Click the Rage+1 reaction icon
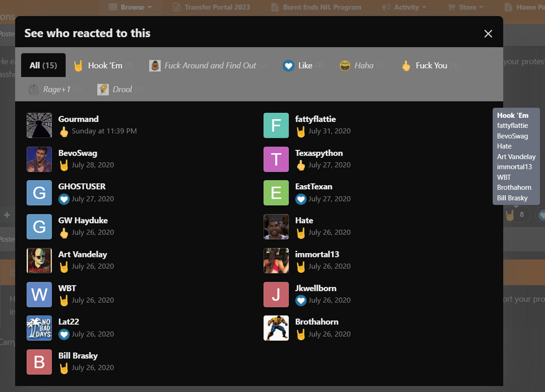 click(x=34, y=90)
